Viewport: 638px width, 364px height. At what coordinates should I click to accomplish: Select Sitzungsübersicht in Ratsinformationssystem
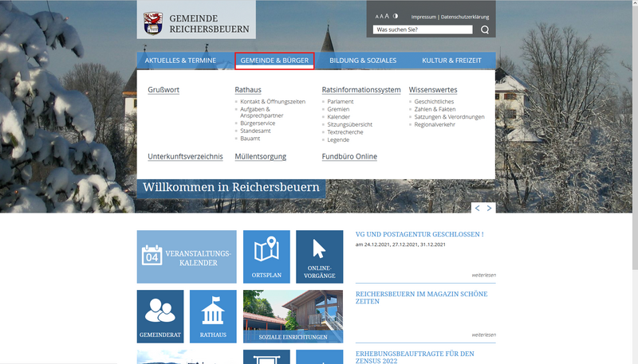[349, 124]
